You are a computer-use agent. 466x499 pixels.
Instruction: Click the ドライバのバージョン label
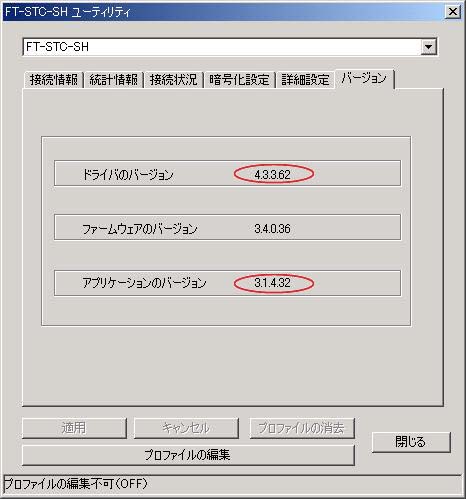click(x=128, y=174)
